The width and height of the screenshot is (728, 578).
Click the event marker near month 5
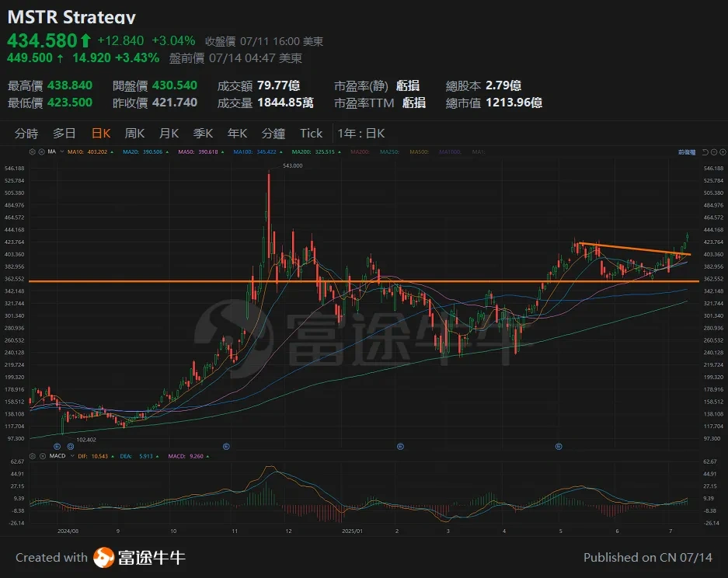click(559, 446)
